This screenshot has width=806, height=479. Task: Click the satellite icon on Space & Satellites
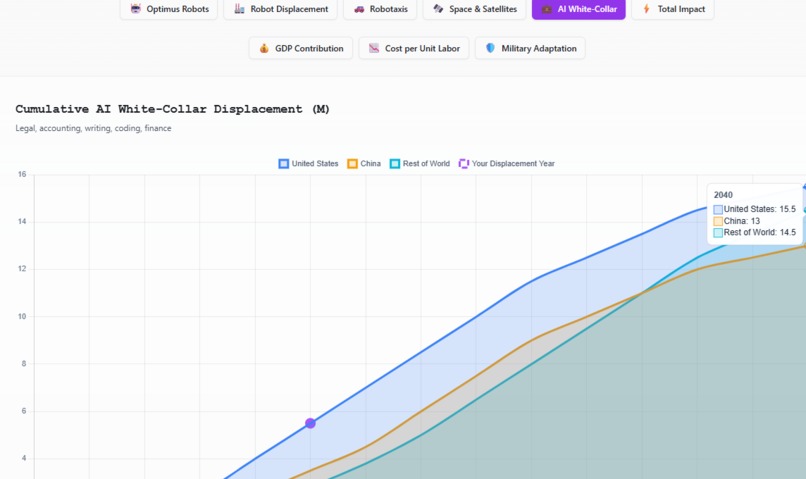click(438, 9)
